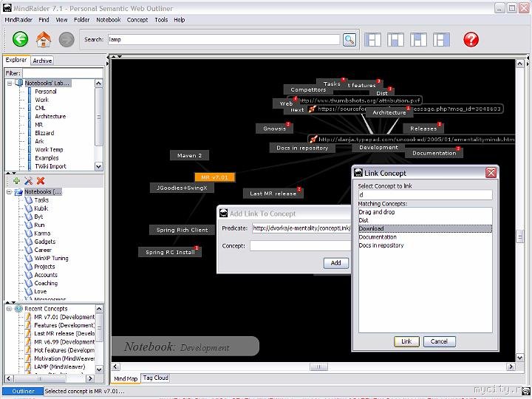The image size is (532, 399).
Task: Click the magnifier search button
Action: [349, 40]
